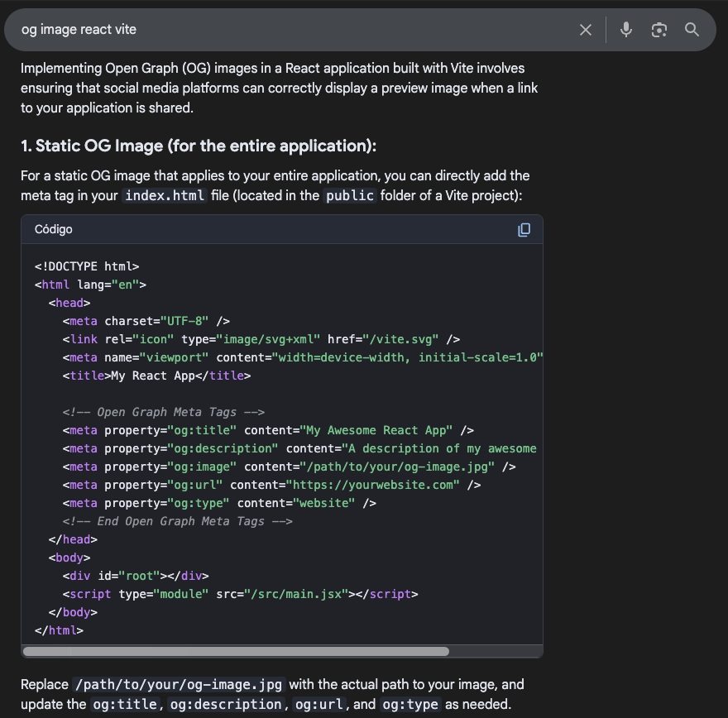Click the "1. Static OG Image" heading
728x718 pixels.
point(199,146)
